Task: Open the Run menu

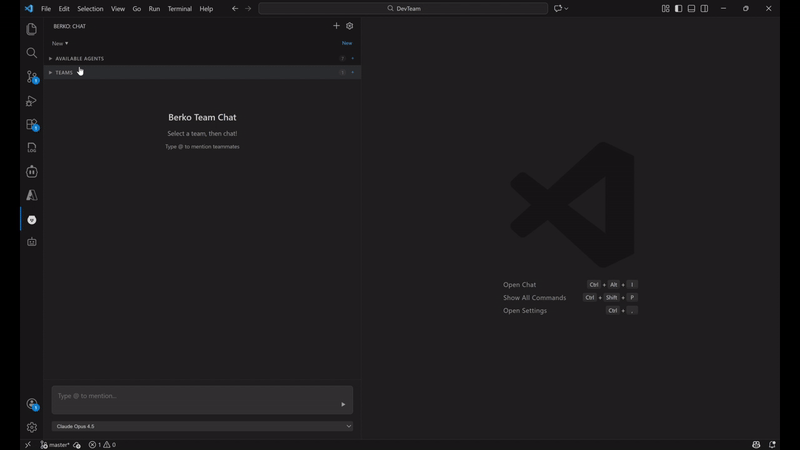Action: tap(154, 9)
